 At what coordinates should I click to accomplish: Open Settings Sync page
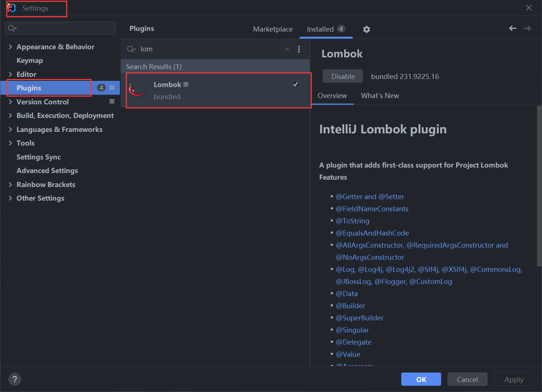(39, 157)
